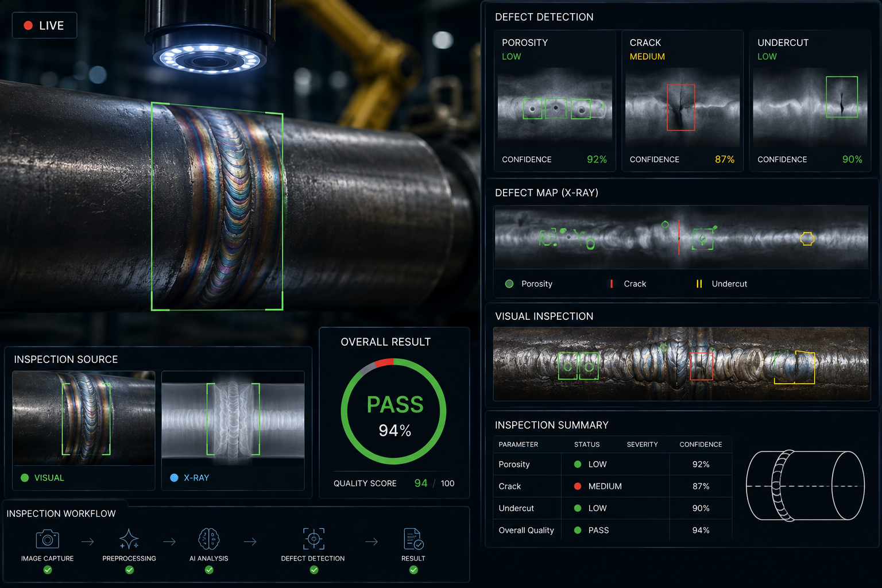Click the VISUAL INSPECTION heading

pyautogui.click(x=544, y=316)
